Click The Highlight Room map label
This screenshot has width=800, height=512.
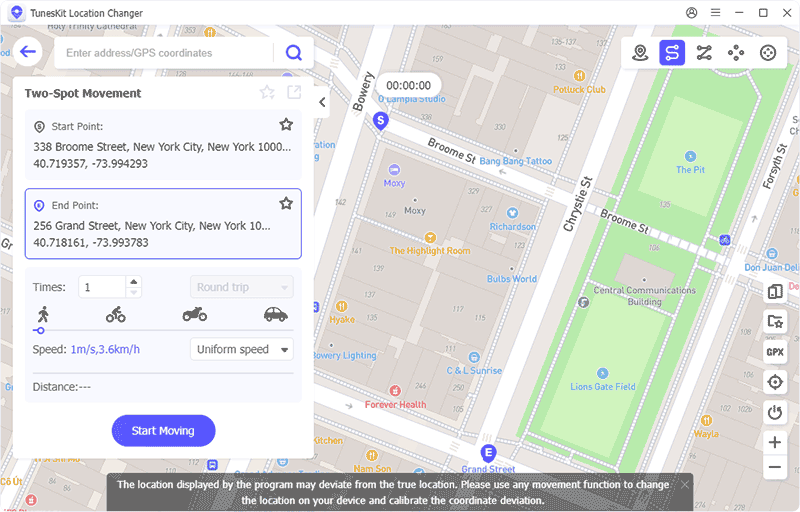pyautogui.click(x=430, y=250)
